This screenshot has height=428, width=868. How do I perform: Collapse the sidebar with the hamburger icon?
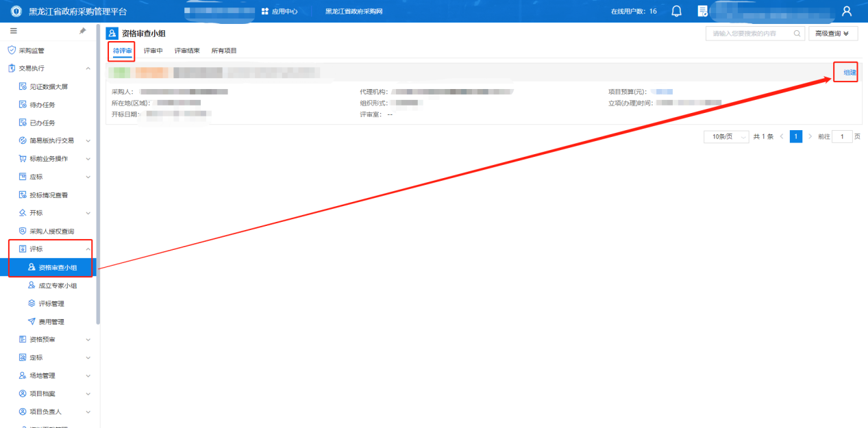coord(13,31)
